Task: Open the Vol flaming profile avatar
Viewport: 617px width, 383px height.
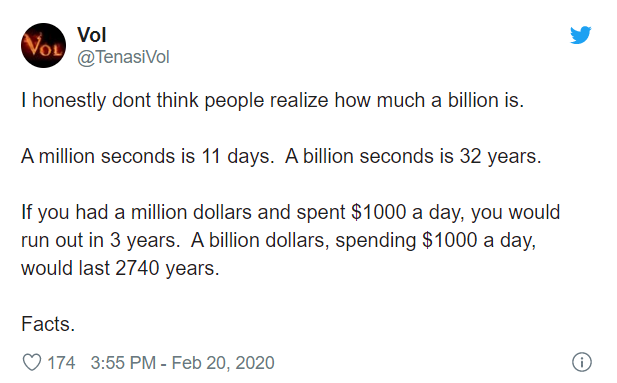Action: point(43,45)
